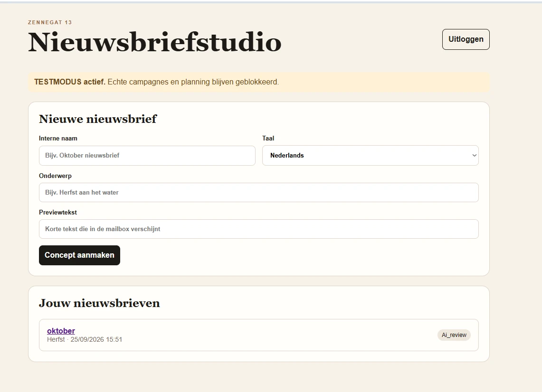The image size is (542, 392).
Task: Log out with the Uitloggen button
Action: click(x=466, y=39)
